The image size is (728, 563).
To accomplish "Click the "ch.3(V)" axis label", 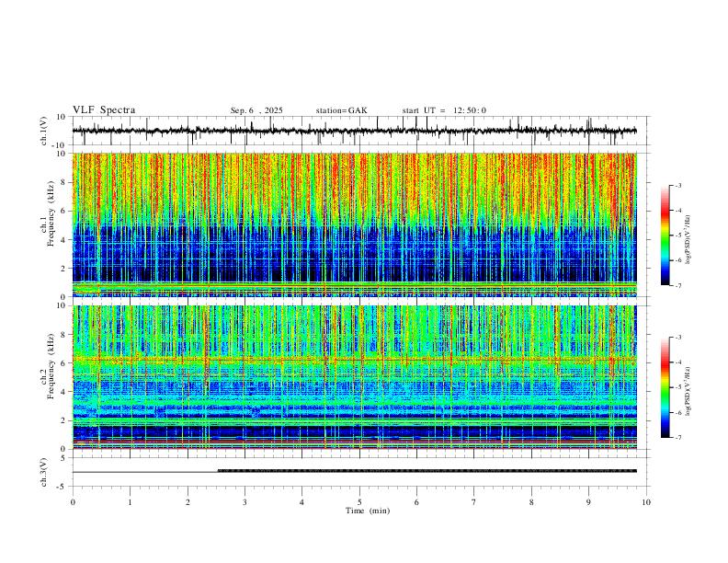I will tap(44, 472).
